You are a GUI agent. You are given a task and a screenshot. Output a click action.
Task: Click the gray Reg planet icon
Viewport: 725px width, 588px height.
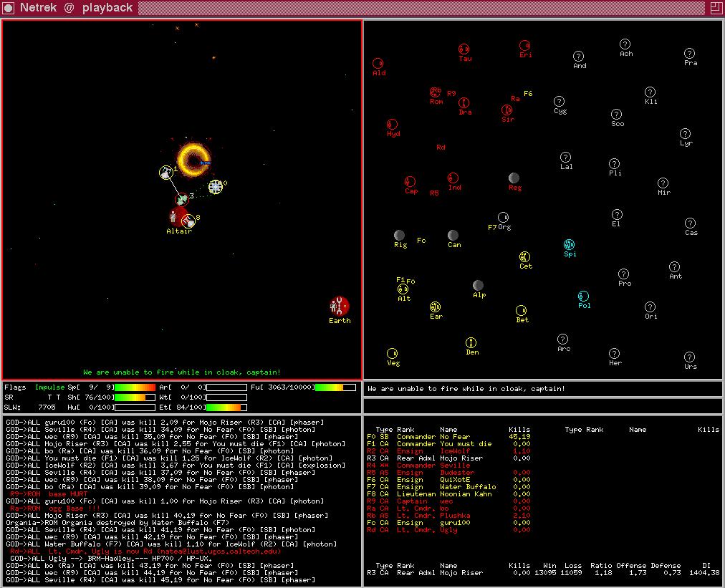coord(514,178)
